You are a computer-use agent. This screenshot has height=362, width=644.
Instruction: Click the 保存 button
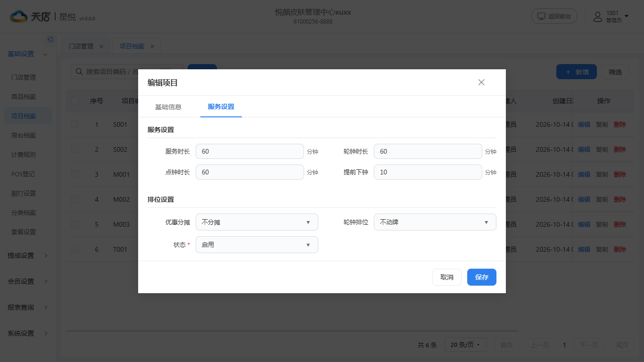[x=482, y=277]
